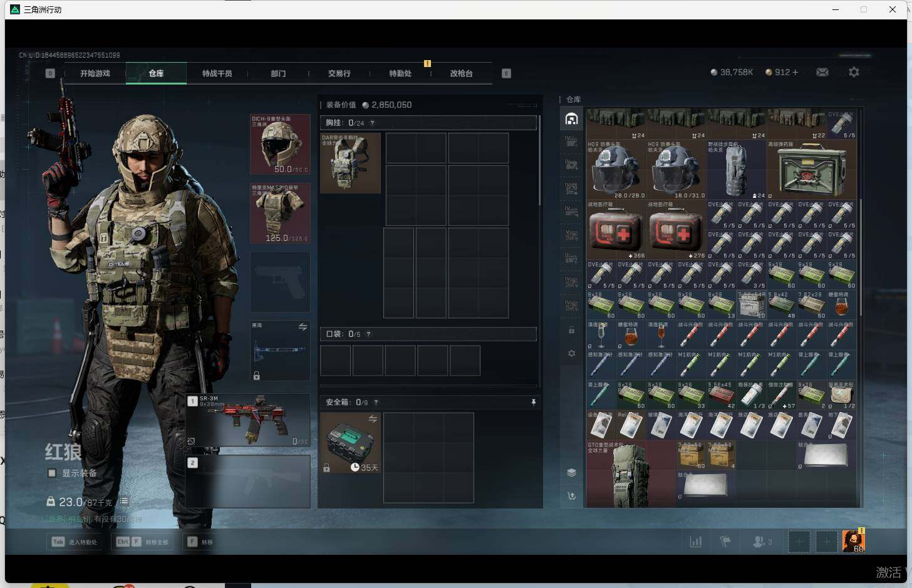This screenshot has height=588, width=912.
Task: Select the H09 helmet with durability 28.0/28.0
Action: [x=616, y=169]
